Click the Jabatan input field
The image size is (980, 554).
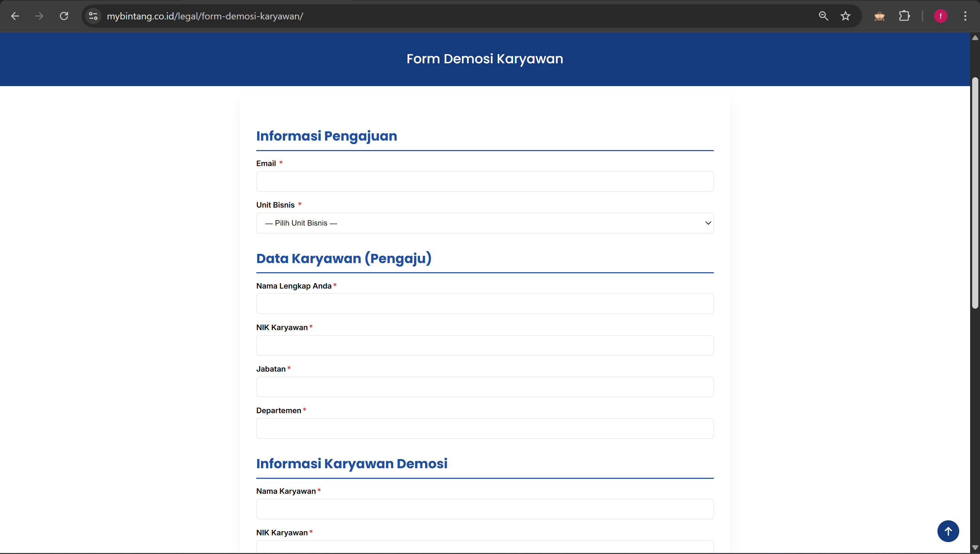[484, 387]
